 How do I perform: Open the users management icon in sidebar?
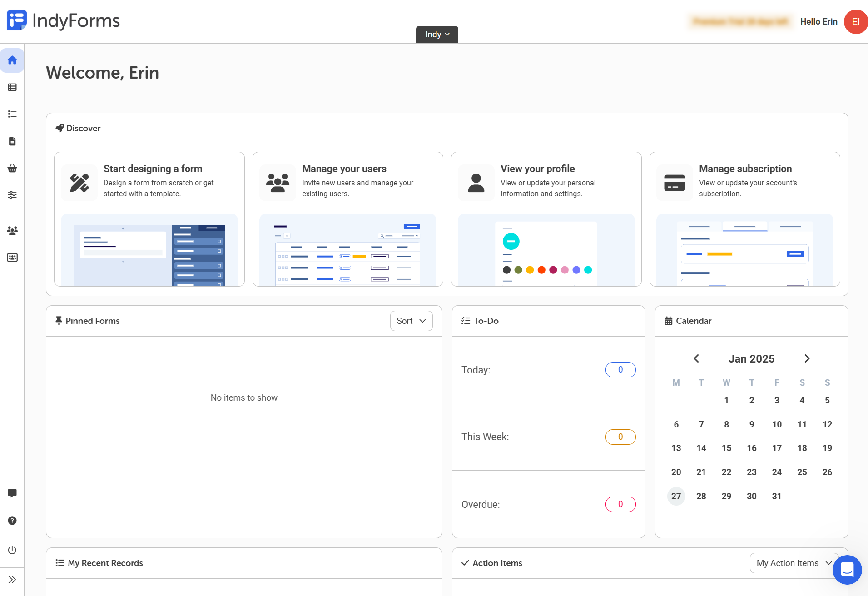(x=12, y=231)
